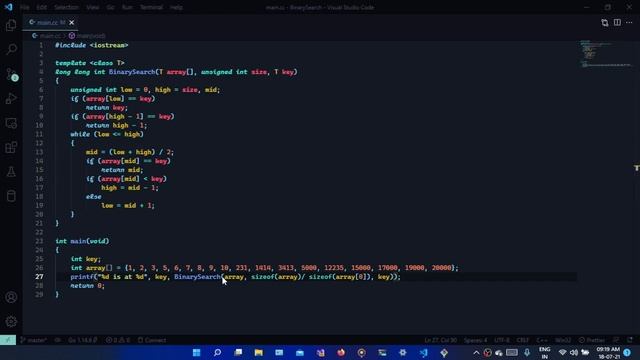Open Windows notification center badge
Screen dimensions: 640x360
(x=627, y=353)
